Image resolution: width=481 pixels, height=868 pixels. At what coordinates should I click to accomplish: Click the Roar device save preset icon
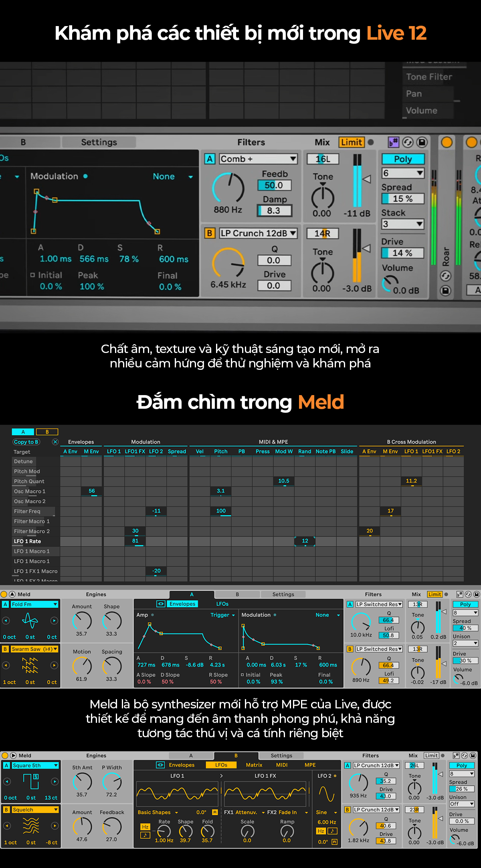pyautogui.click(x=446, y=290)
